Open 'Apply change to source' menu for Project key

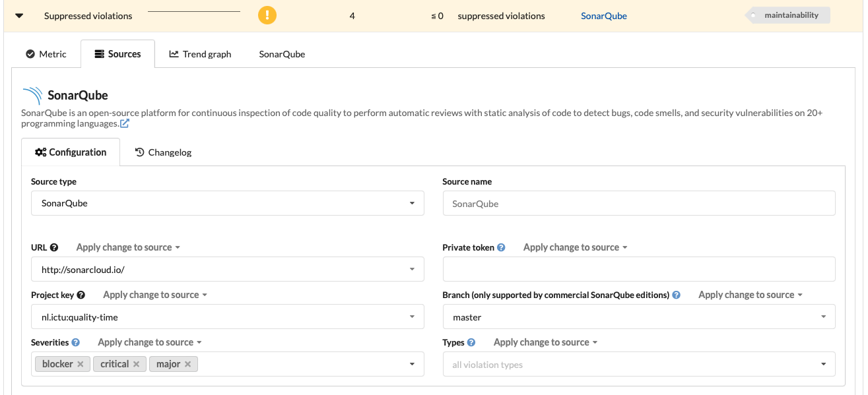pos(155,295)
